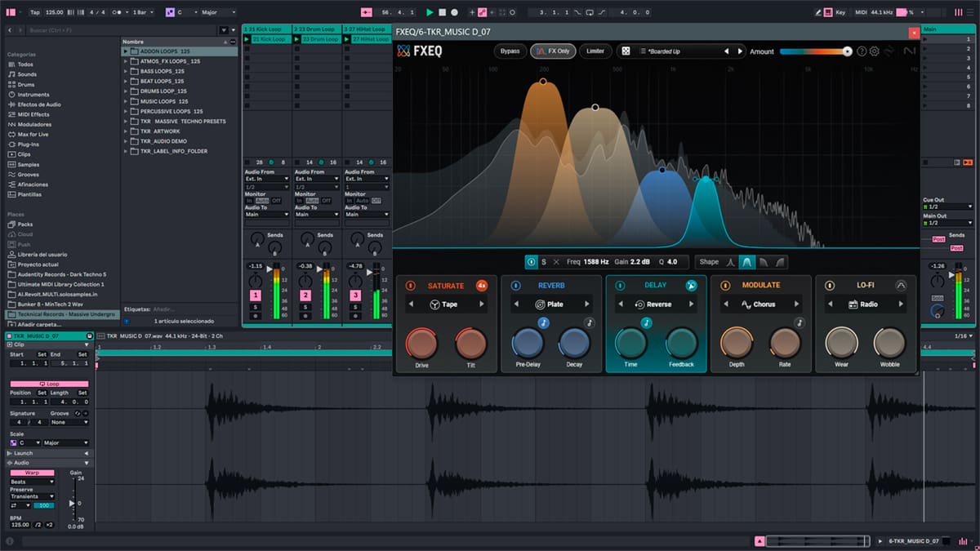This screenshot has width=980, height=551.
Task: Adjust the FXEQ Amount slider
Action: [x=816, y=51]
